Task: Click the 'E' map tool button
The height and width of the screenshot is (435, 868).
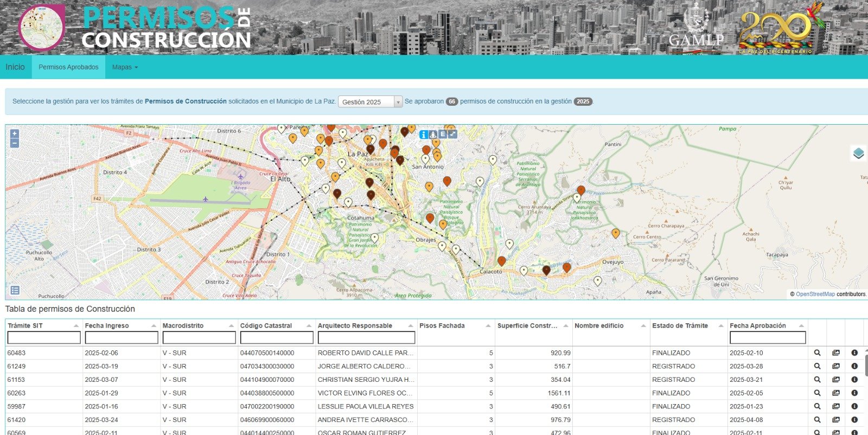Action: tap(443, 134)
